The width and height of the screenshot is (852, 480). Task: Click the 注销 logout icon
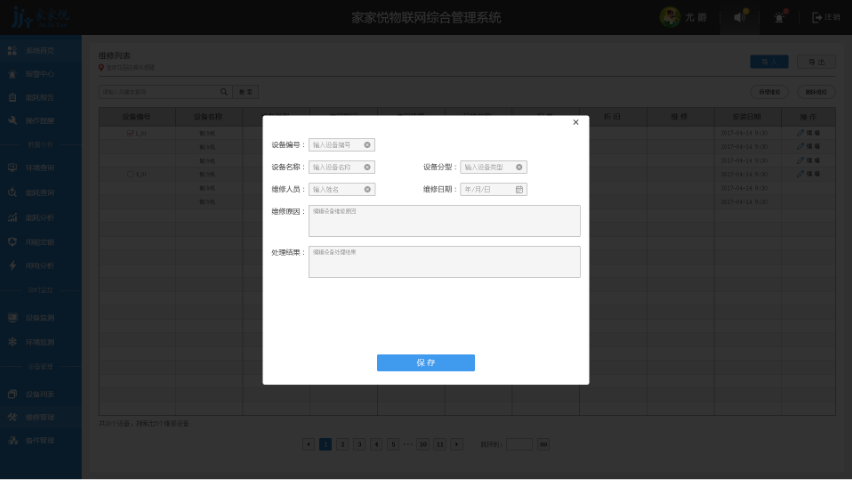[x=817, y=17]
